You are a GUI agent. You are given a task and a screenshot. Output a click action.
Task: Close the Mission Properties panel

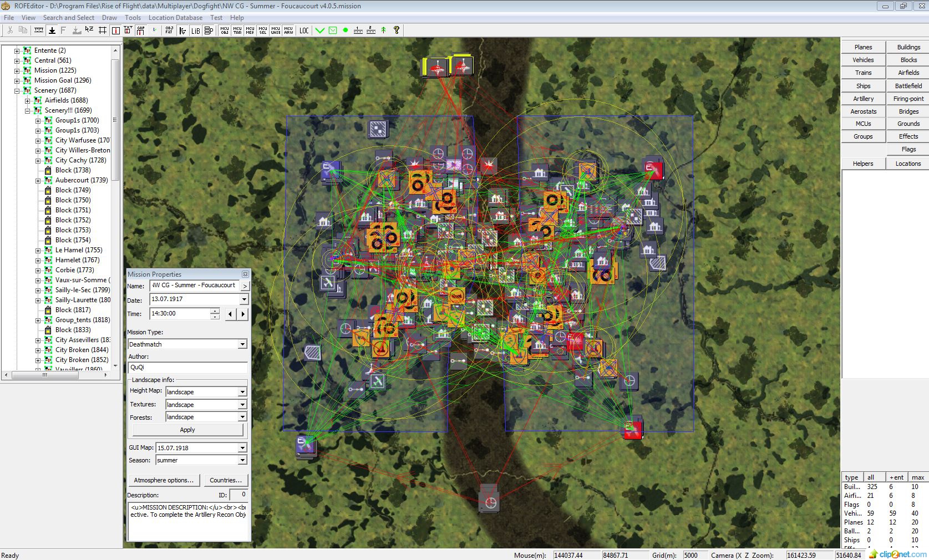[x=245, y=274]
